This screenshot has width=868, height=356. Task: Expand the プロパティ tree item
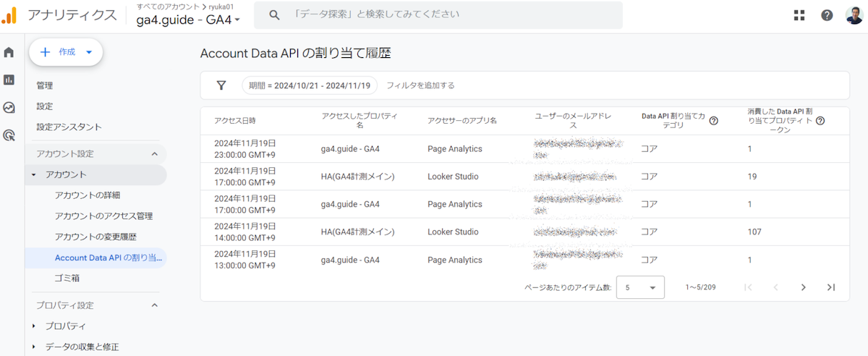coord(33,326)
